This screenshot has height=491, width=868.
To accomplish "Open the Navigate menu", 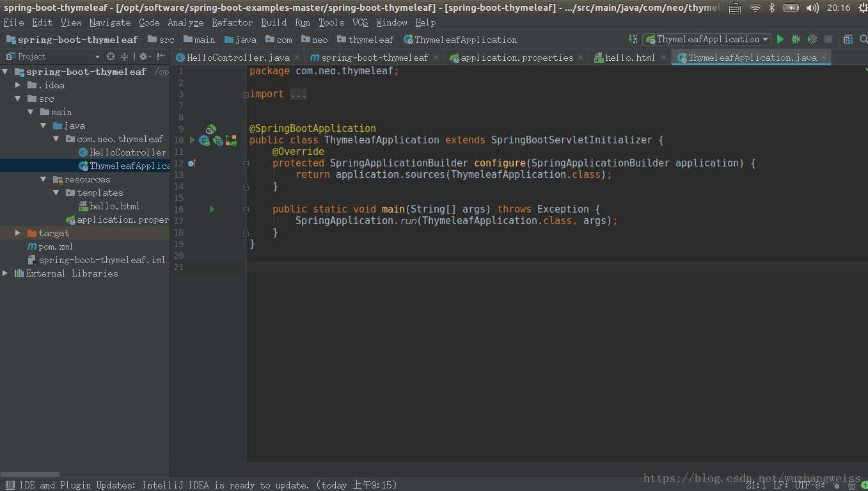I will tap(110, 22).
